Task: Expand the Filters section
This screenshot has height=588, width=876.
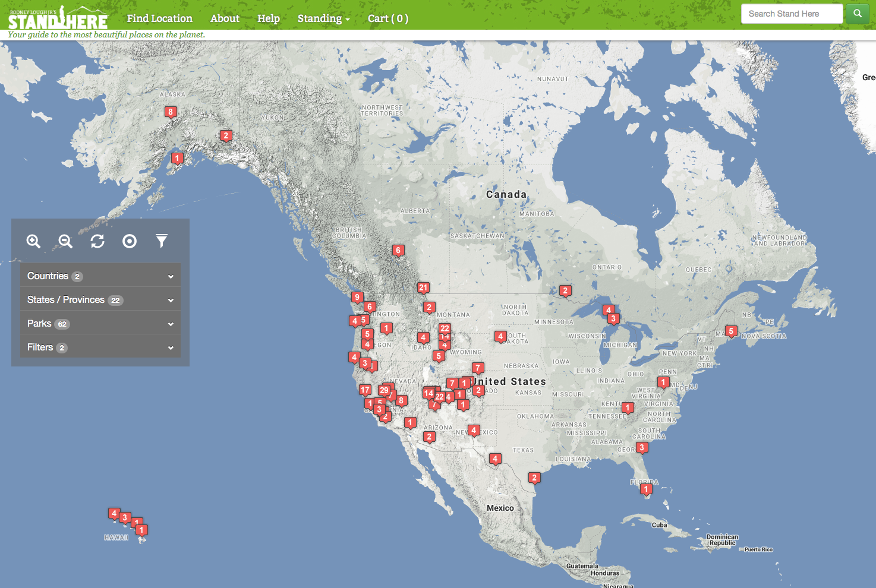Action: tap(100, 347)
